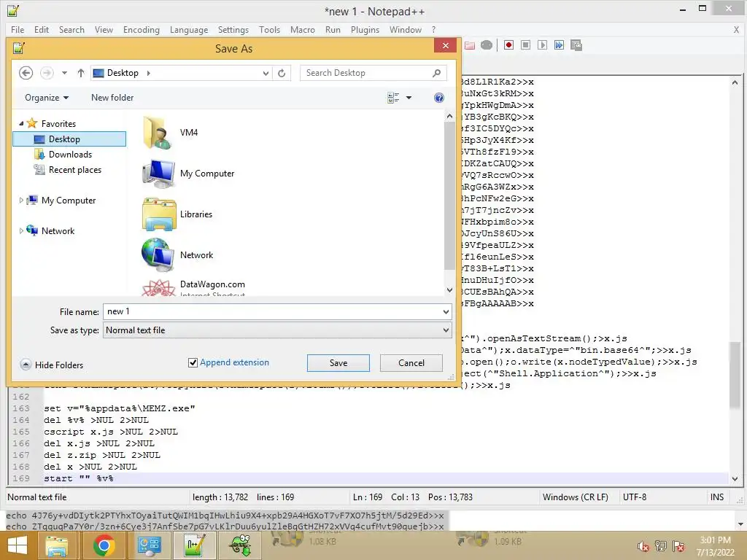Open the Save as type dropdown
Screen dimensions: 747x560
click(x=446, y=330)
